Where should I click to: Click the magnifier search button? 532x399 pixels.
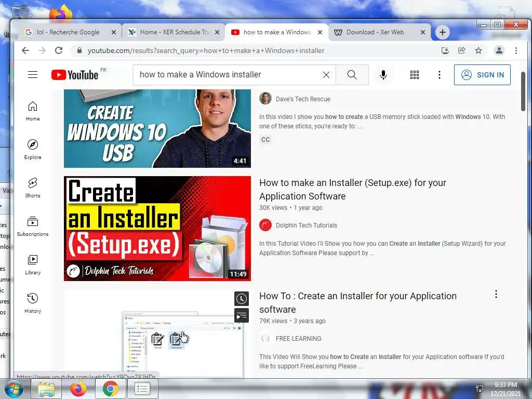[352, 75]
